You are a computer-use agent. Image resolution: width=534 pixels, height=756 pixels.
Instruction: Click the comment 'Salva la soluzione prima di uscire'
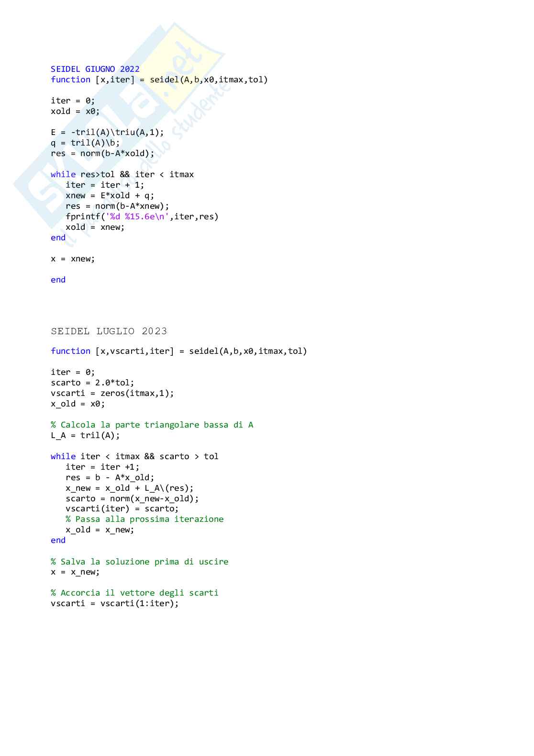point(140,562)
